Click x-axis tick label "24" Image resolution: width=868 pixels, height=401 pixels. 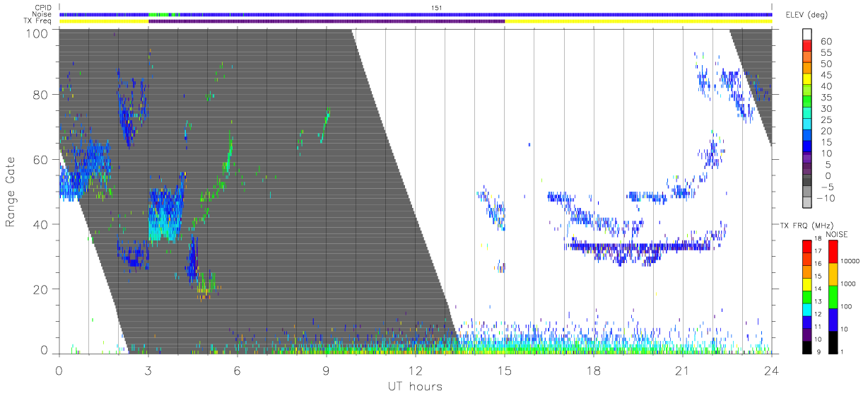[771, 371]
